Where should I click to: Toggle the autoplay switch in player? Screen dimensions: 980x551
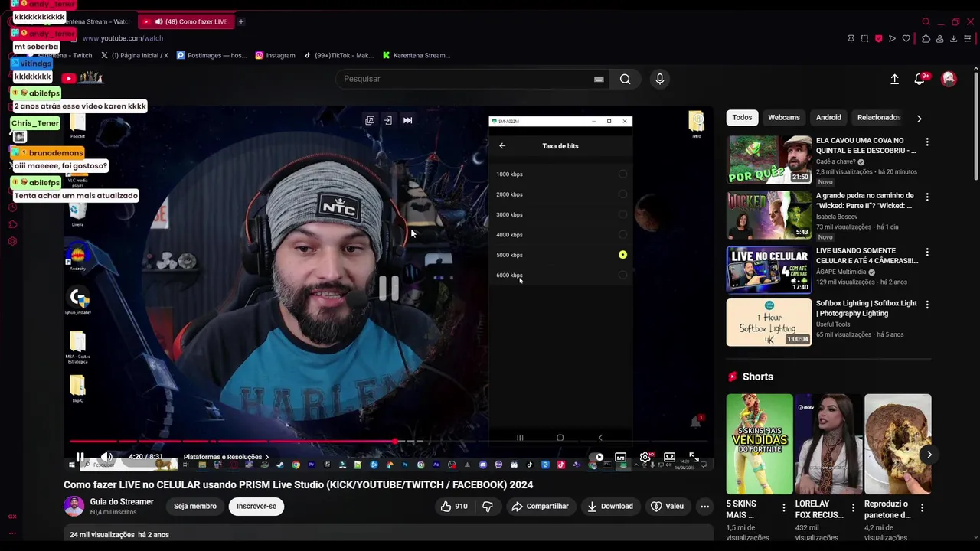tap(596, 458)
